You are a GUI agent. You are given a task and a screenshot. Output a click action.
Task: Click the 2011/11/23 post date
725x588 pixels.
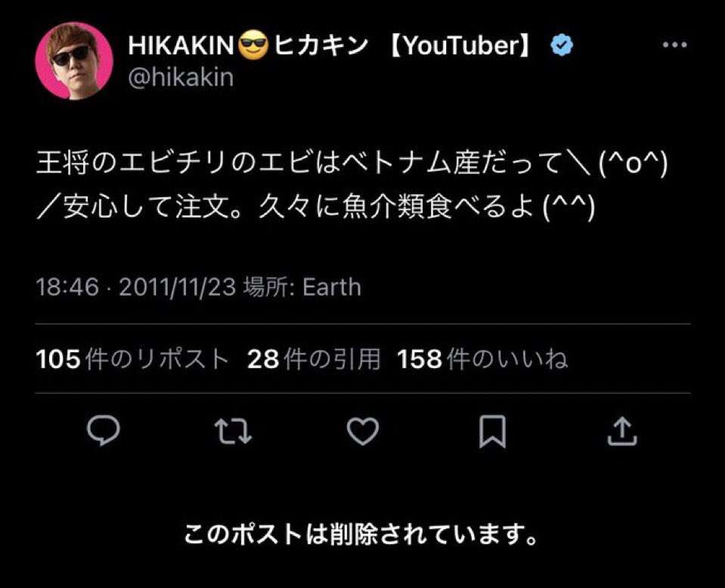(x=176, y=287)
